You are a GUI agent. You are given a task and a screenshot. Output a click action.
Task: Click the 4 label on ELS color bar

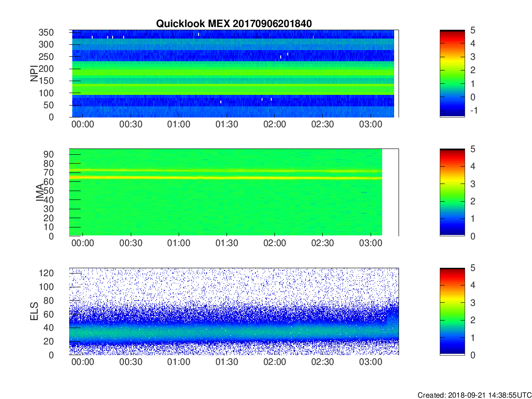[x=473, y=285]
